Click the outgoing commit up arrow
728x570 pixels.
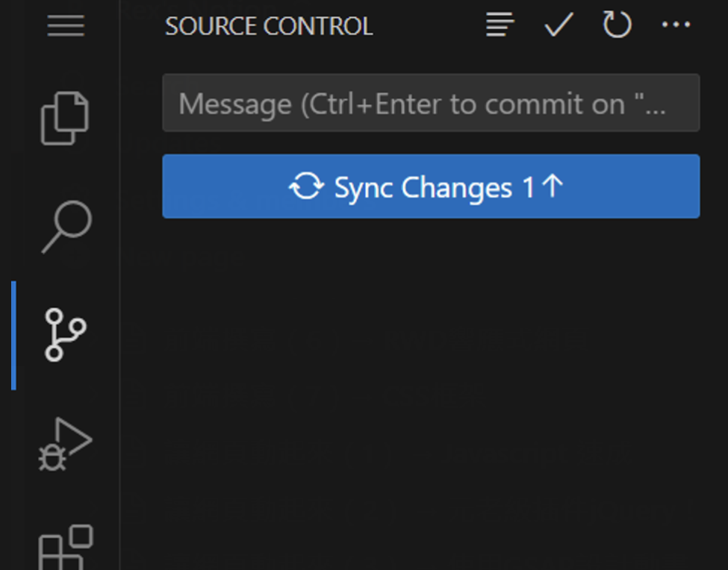point(552,187)
